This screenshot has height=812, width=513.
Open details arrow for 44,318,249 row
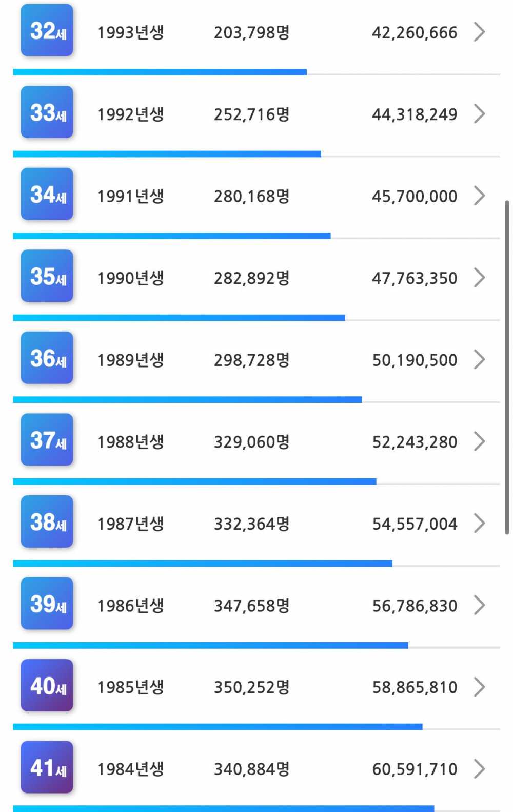(x=479, y=114)
